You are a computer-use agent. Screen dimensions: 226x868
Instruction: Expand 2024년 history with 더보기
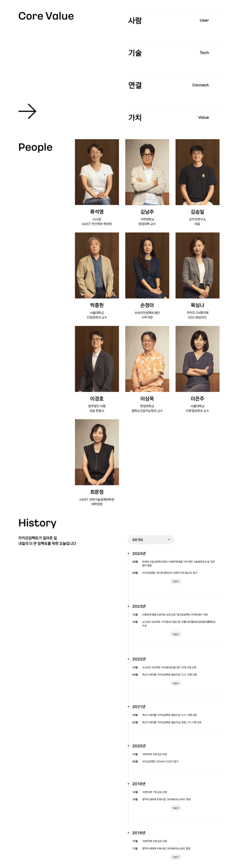[176, 581]
